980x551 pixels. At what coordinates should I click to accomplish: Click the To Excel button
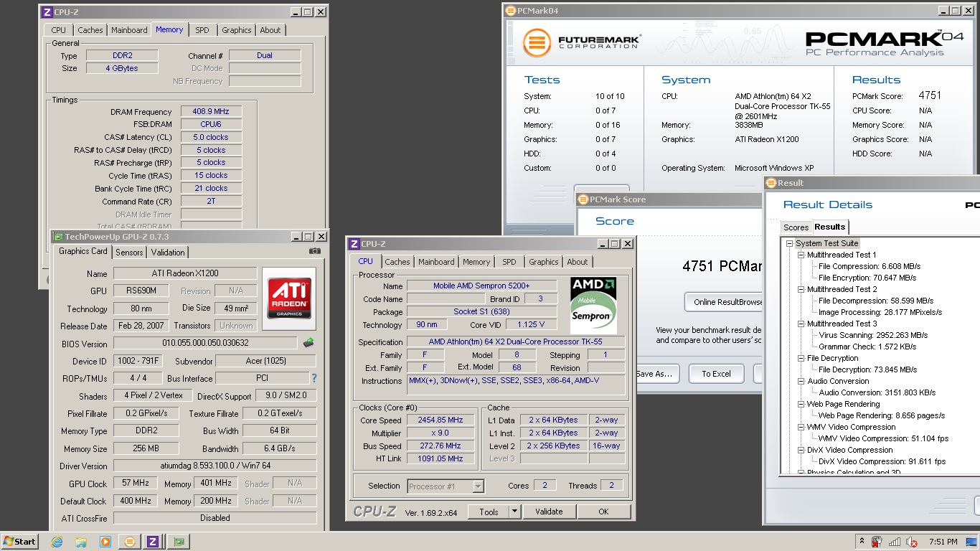pos(716,374)
